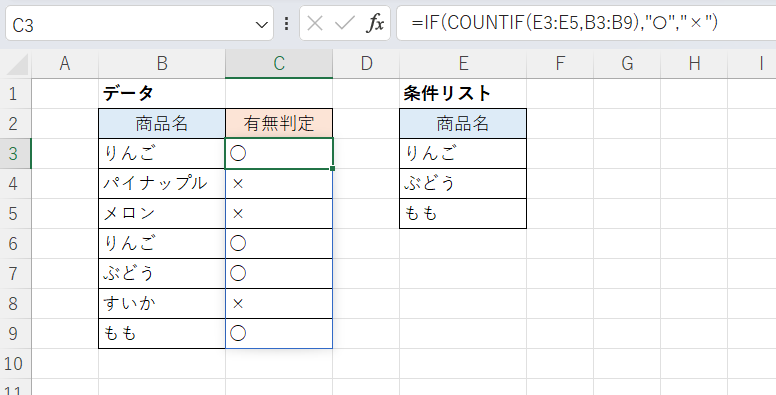
Task: Select the × result cell in row 5
Action: (279, 213)
